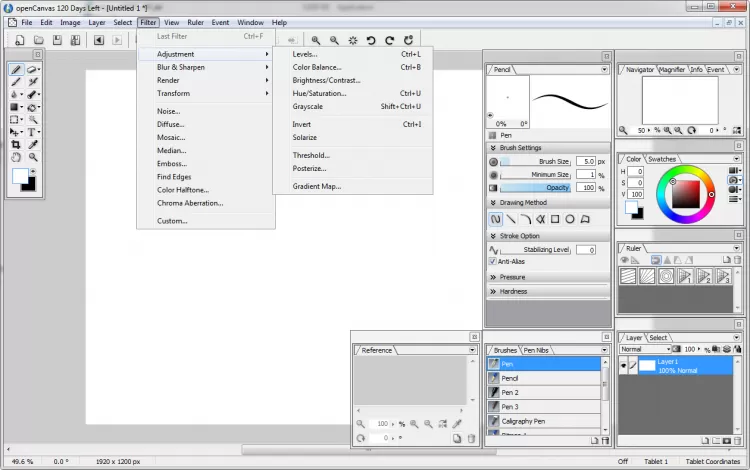This screenshot has width=750, height=470.
Task: Expand the Hardness section
Action: [493, 291]
